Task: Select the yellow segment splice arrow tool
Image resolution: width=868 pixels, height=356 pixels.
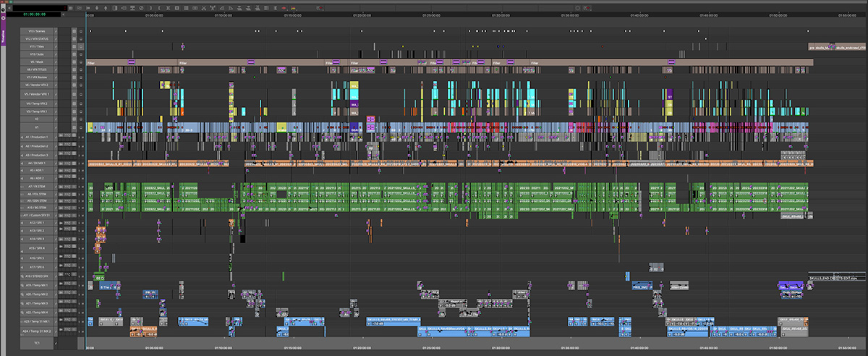Action: 293,7
